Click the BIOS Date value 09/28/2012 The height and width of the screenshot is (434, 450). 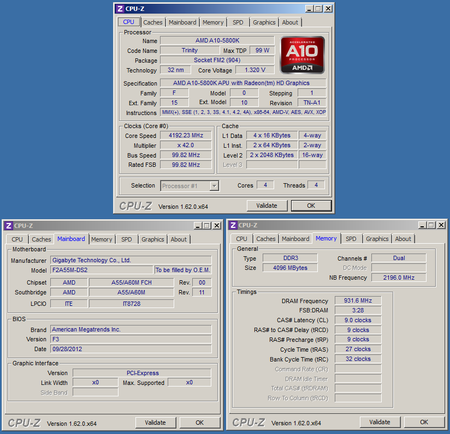(131, 349)
